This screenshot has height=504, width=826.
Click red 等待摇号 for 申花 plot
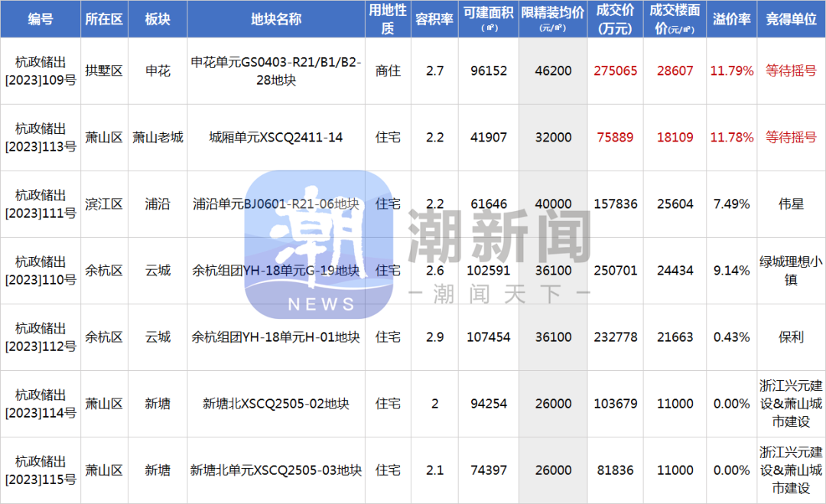pyautogui.click(x=792, y=70)
